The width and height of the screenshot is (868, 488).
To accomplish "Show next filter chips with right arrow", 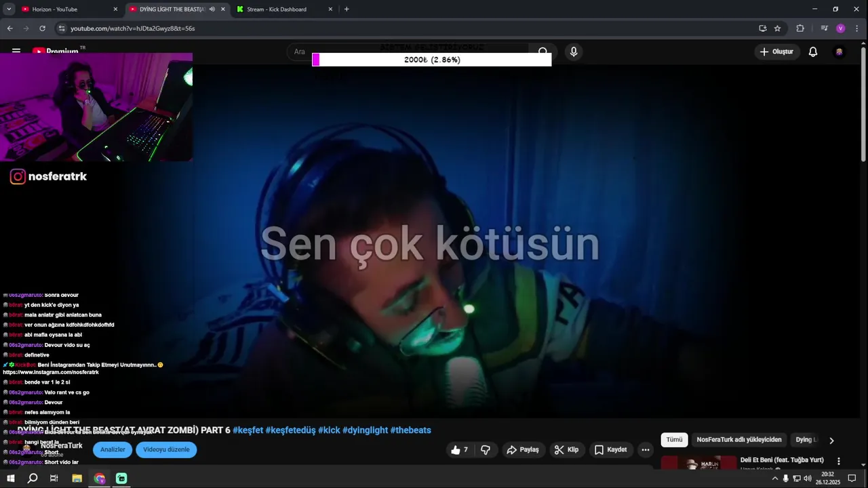I will click(831, 441).
